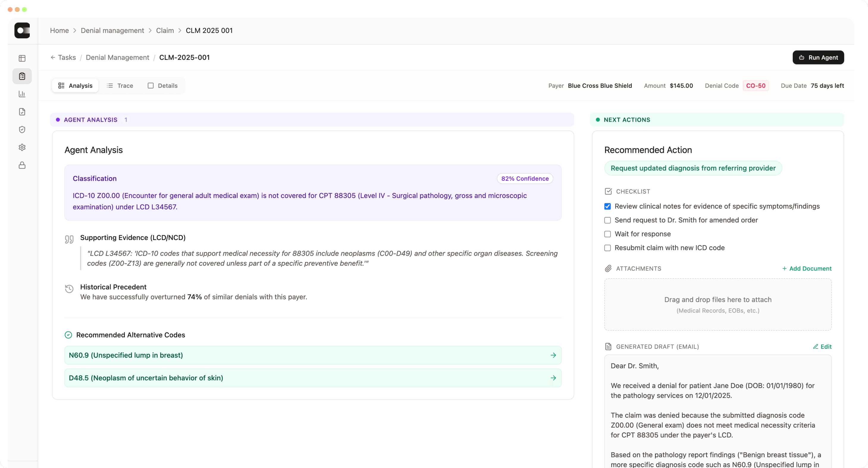Select the dashboard grid icon in sidebar
The width and height of the screenshot is (868, 468).
[22, 58]
